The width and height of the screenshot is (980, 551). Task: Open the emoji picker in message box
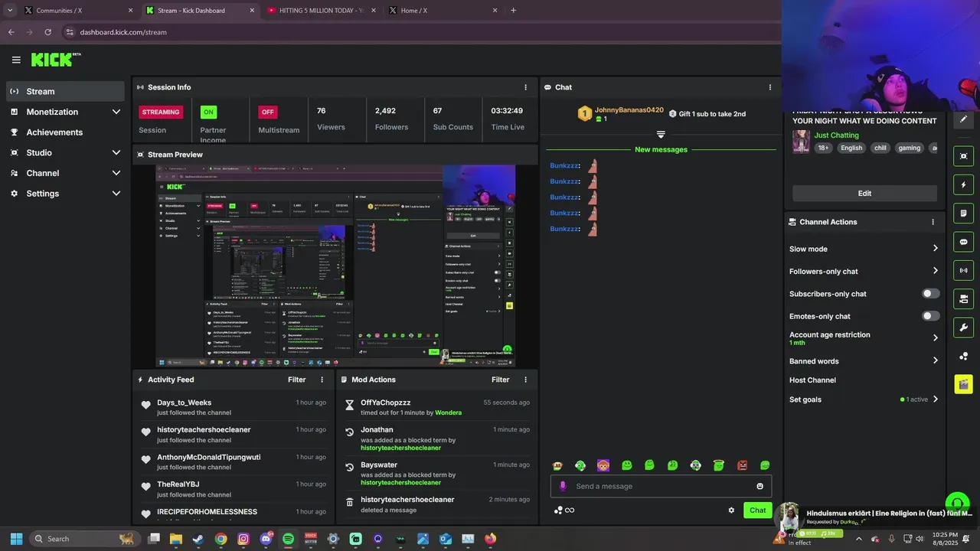point(759,486)
